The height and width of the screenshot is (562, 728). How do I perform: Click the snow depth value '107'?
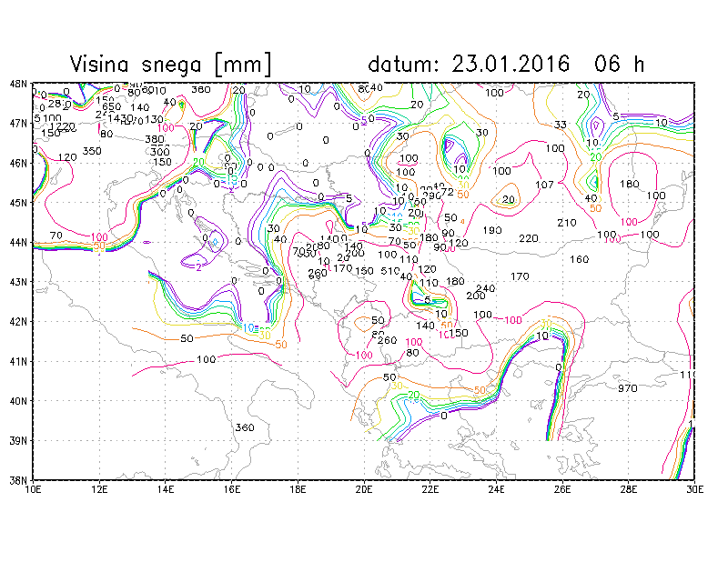click(x=544, y=185)
